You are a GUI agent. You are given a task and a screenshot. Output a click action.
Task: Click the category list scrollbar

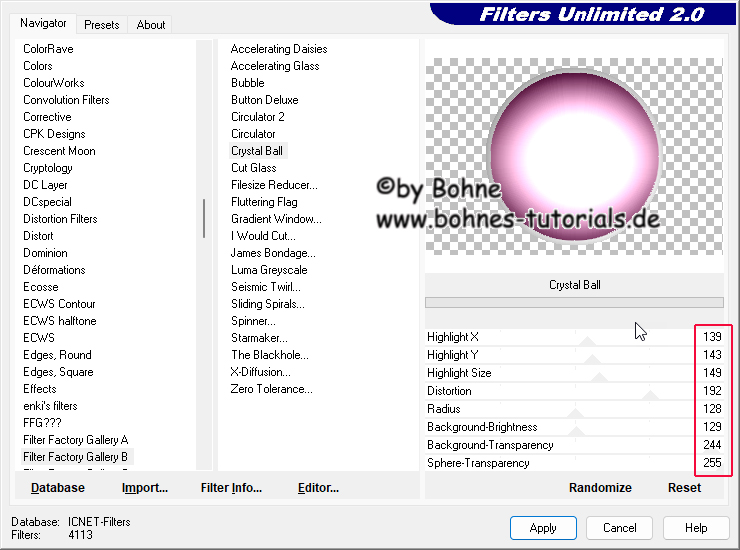[204, 217]
